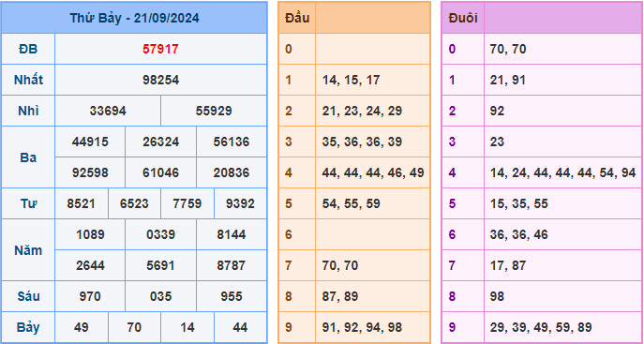This screenshot has height=344, width=644.
Task: Click Đầu row 1 values '14, 15, 17'
Action: tap(352, 80)
